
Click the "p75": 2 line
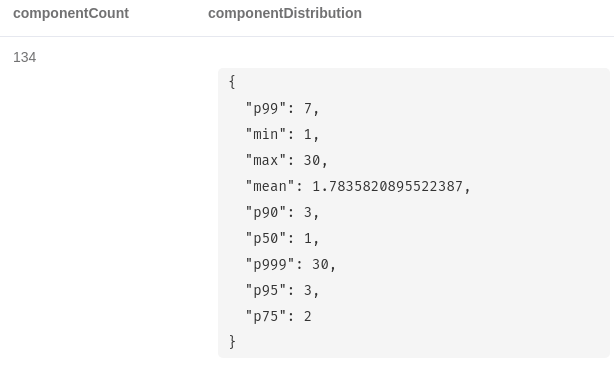(x=278, y=316)
